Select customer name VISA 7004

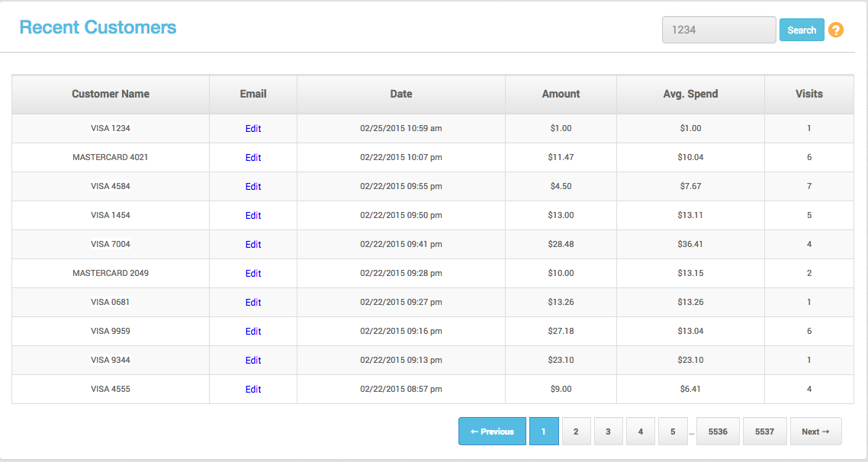pos(111,244)
